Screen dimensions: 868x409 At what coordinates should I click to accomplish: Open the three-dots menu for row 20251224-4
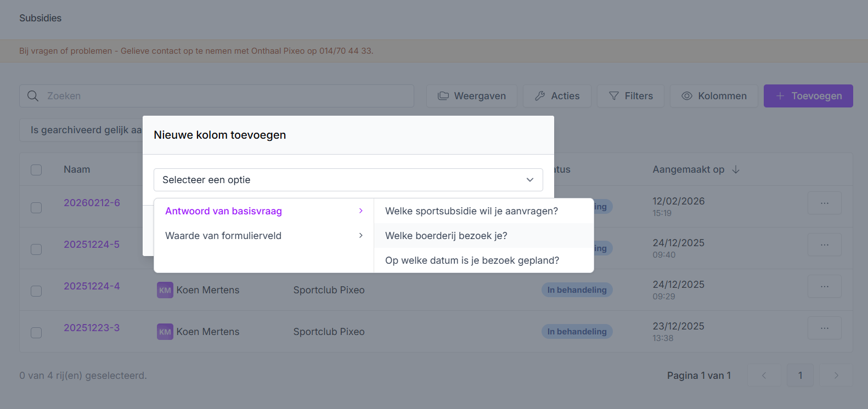pyautogui.click(x=824, y=287)
